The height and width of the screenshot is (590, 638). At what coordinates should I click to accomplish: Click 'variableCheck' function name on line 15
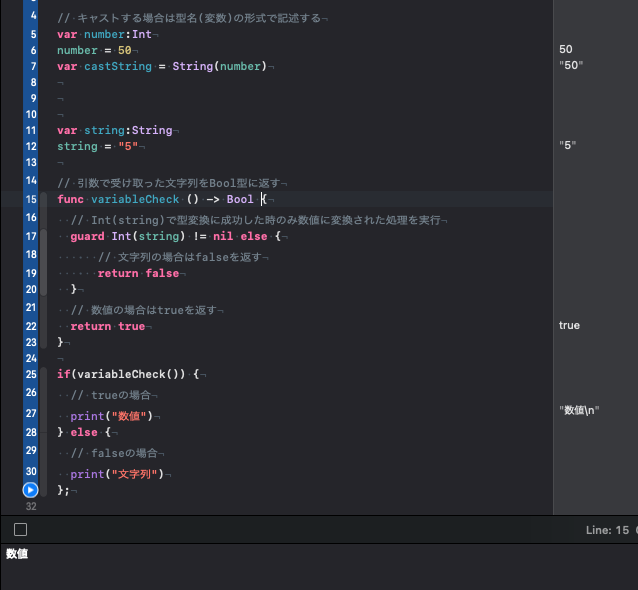click(135, 199)
